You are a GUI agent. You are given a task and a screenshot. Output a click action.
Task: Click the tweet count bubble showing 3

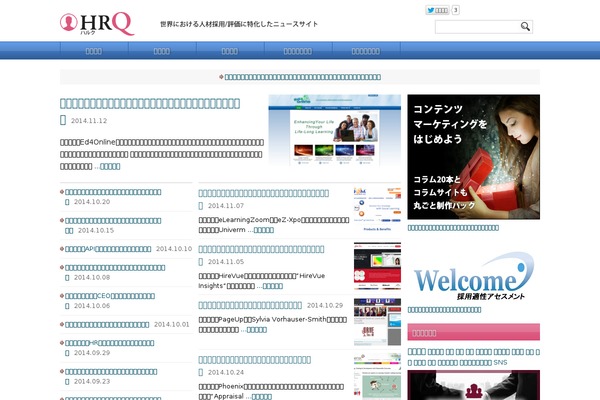click(455, 10)
